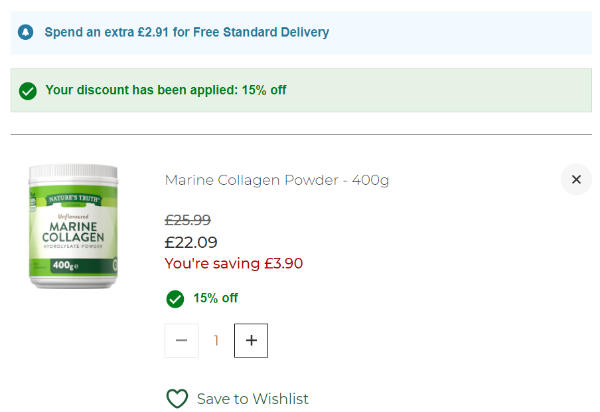Viewport: 600px width, 412px height.
Task: Remove Marine Collagen Powder from basket
Action: 576,180
